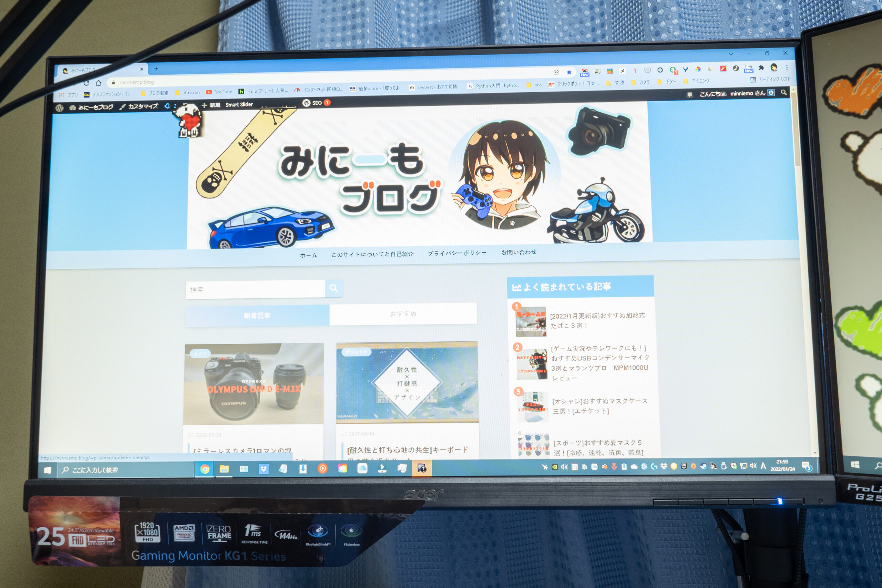
Task: Open the orange play media app in taskbar
Action: click(322, 468)
